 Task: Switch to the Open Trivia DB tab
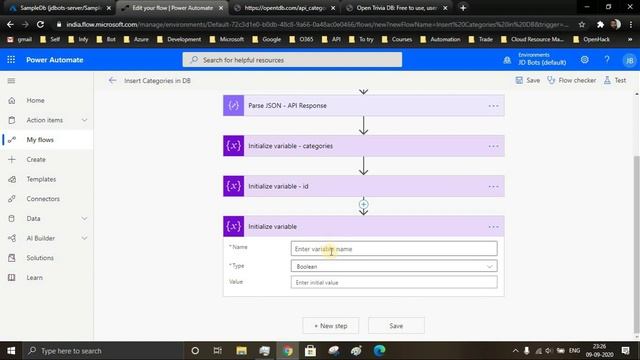396,8
